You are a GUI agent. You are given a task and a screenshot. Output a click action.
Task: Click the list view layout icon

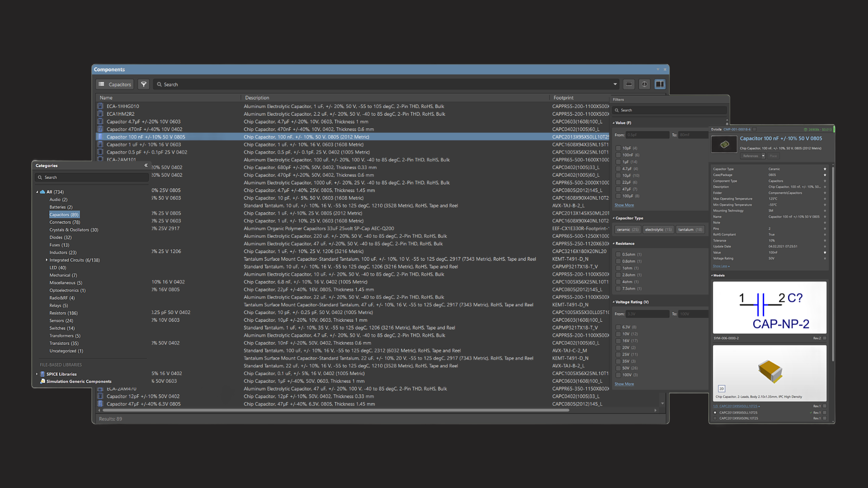tap(629, 84)
